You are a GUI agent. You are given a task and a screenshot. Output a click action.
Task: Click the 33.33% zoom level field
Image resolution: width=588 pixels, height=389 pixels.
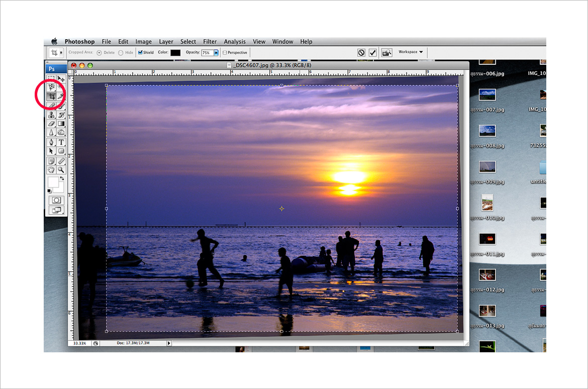pos(79,343)
